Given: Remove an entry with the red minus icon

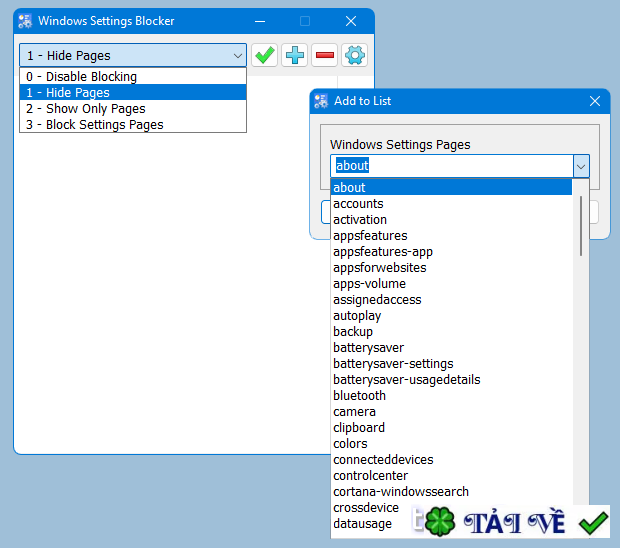Looking at the screenshot, I should pos(325,55).
